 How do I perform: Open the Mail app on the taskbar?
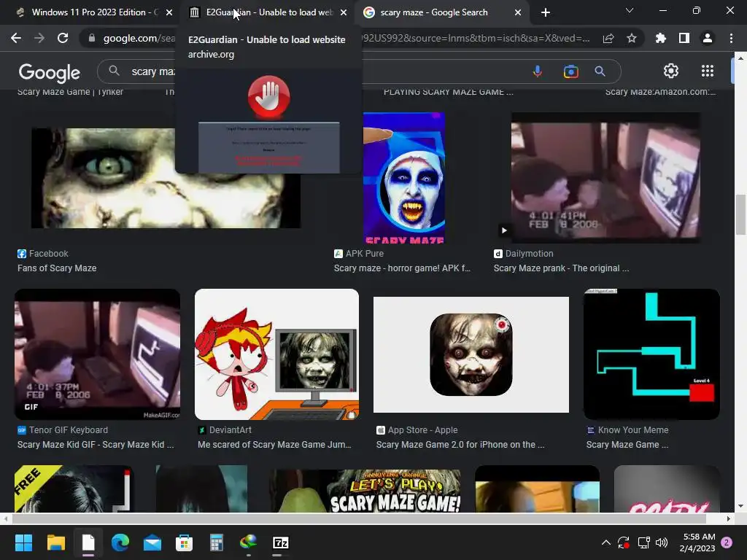[152, 542]
